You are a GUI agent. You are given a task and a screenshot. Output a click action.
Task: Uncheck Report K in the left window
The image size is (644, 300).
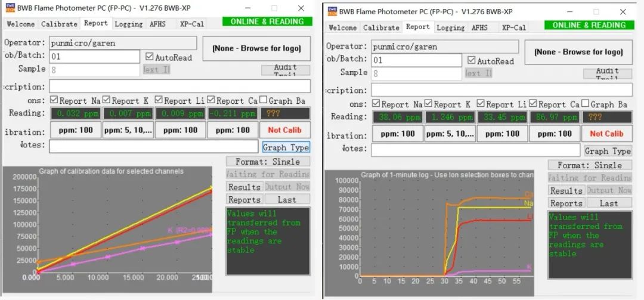(106, 101)
